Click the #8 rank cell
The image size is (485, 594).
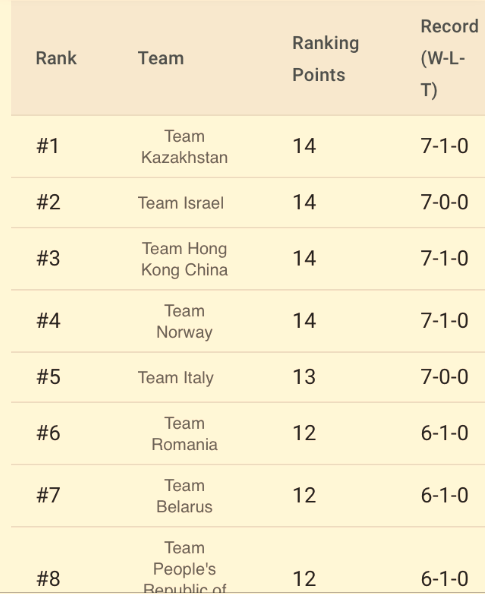click(48, 579)
